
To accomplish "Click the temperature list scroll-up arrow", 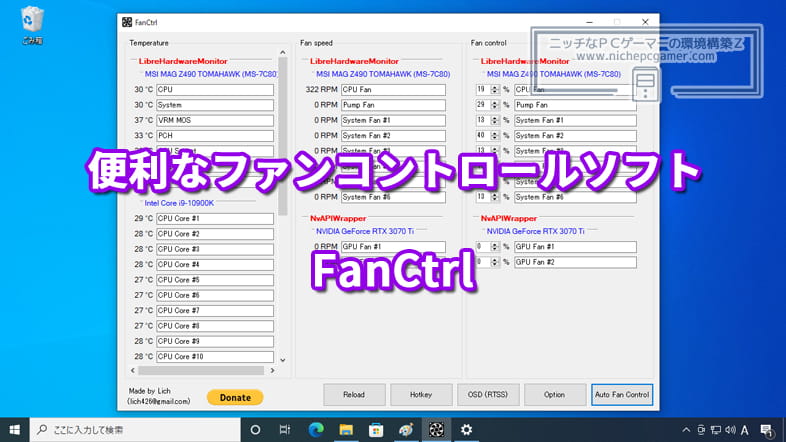I will [283, 52].
